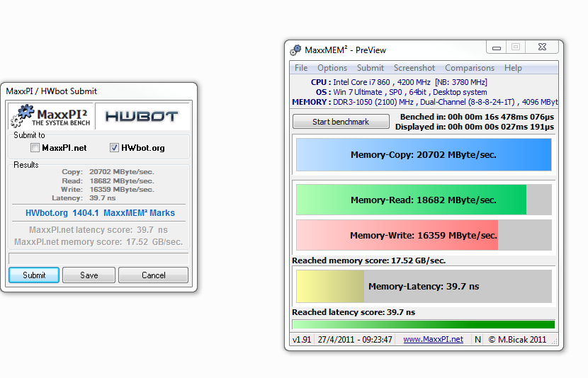Click the Cancel button
This screenshot has height=378, width=588.
point(153,275)
